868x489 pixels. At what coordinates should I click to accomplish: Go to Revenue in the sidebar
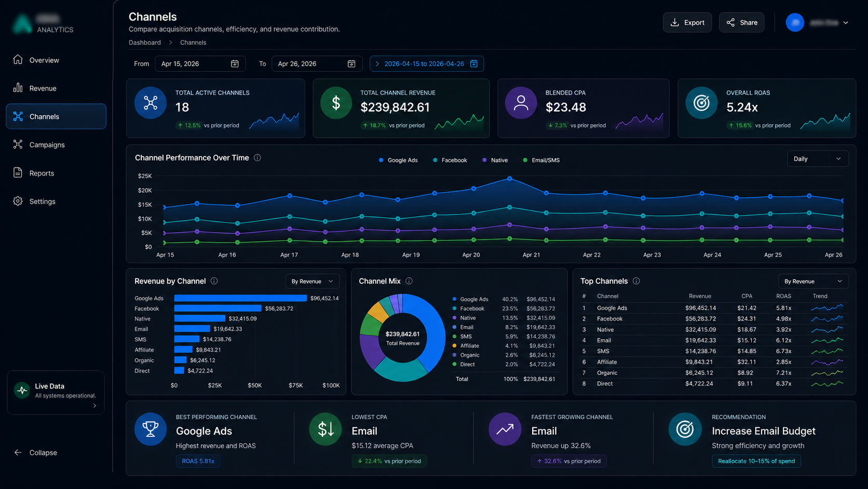click(x=56, y=88)
